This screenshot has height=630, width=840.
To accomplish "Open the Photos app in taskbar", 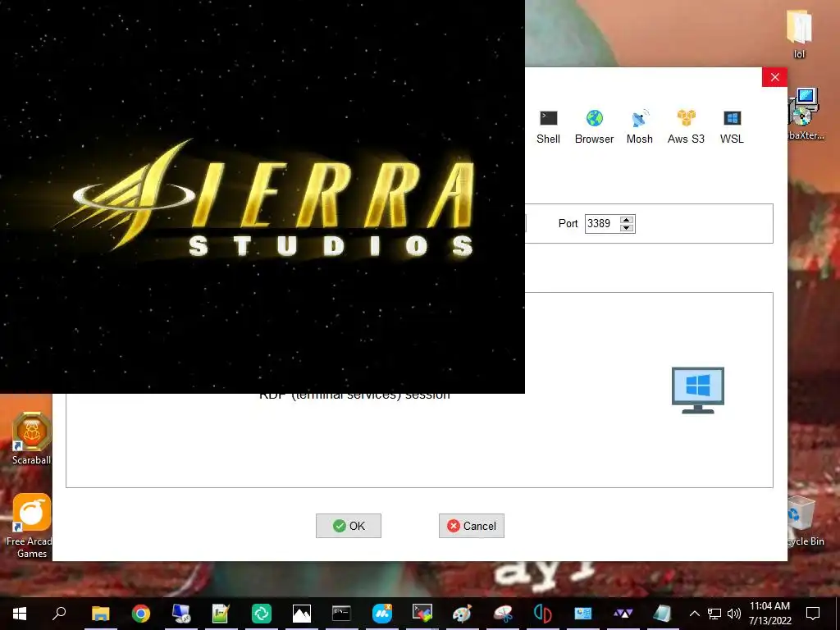I will pyautogui.click(x=302, y=614).
